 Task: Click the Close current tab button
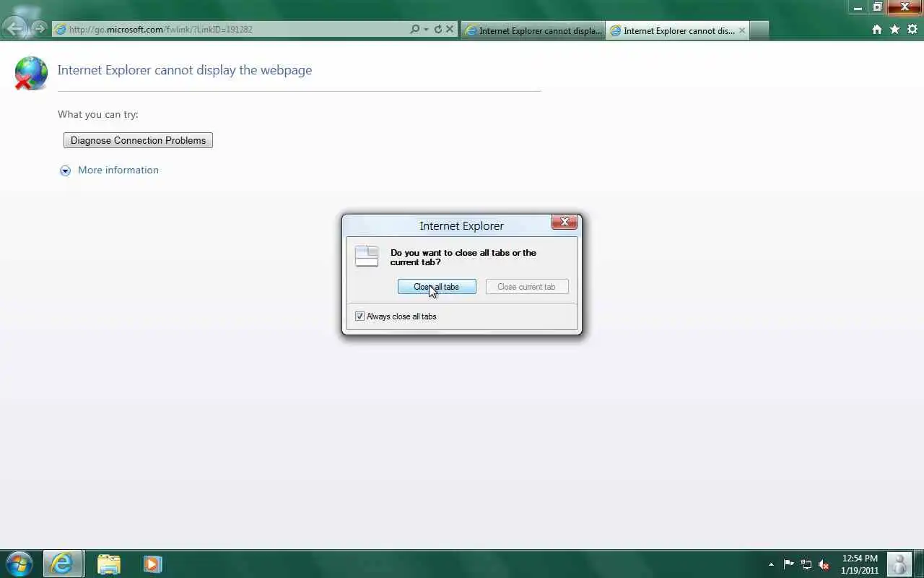click(526, 287)
